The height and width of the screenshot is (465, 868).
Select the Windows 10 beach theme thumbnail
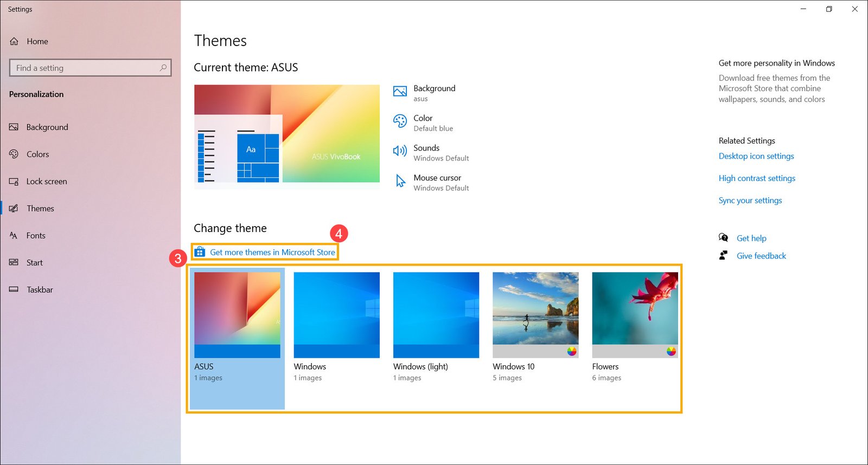click(535, 315)
